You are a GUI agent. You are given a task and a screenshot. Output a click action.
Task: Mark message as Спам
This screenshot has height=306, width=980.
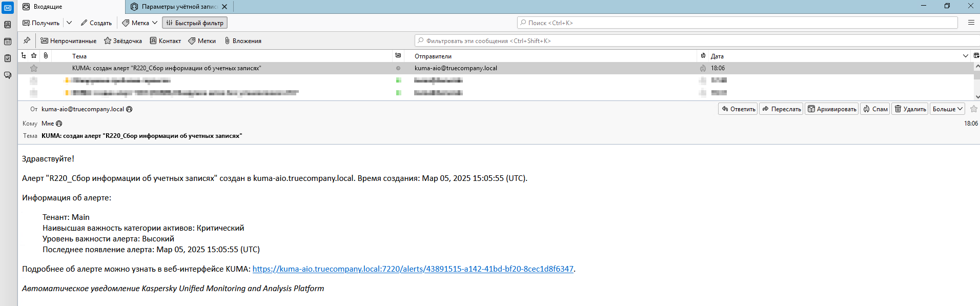tap(875, 109)
